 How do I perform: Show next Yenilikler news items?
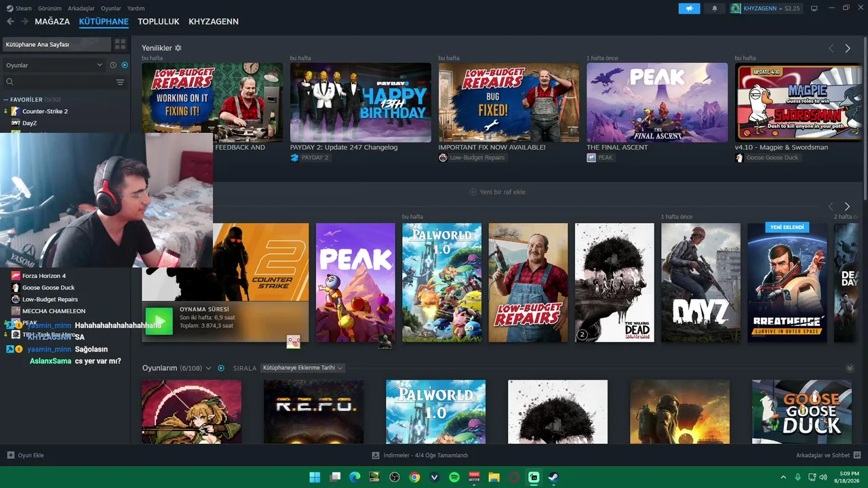point(848,48)
